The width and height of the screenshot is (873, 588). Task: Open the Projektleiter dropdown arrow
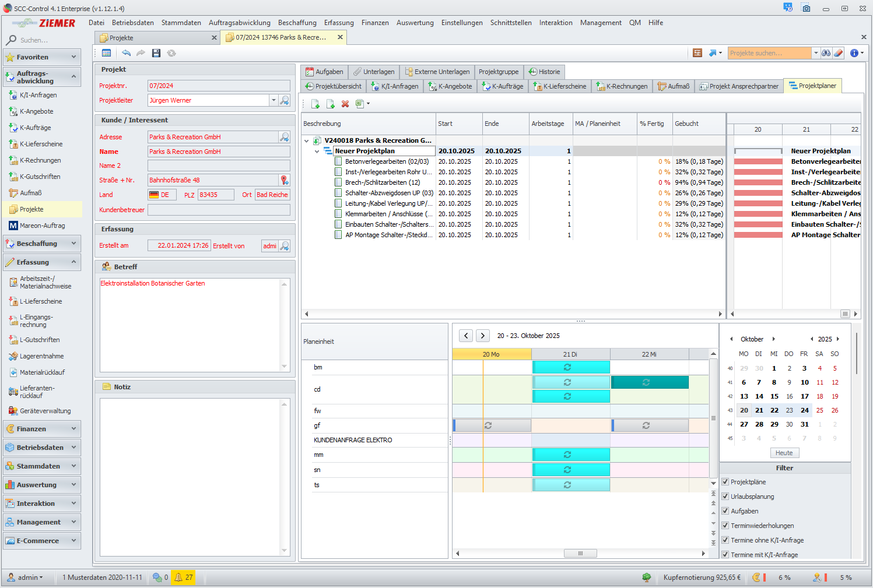[x=273, y=100]
